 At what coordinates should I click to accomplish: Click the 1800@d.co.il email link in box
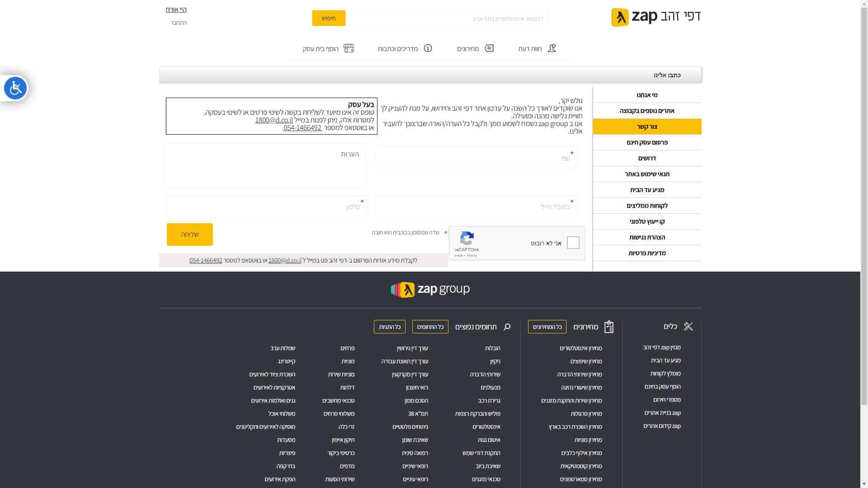[x=274, y=120]
